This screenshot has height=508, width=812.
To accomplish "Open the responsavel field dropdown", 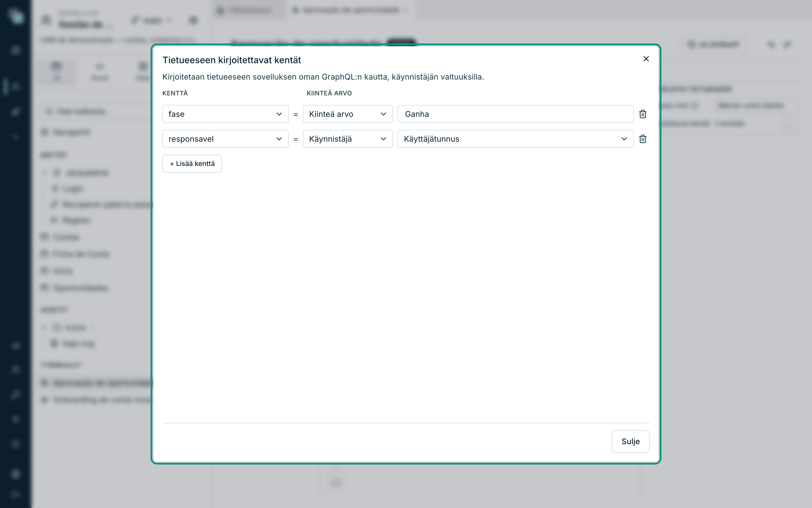I will coord(225,139).
